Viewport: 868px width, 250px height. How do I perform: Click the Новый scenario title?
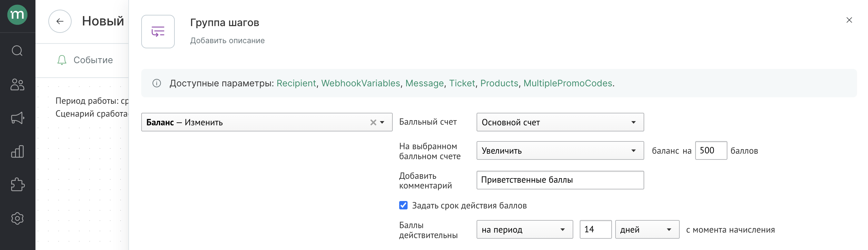[103, 21]
